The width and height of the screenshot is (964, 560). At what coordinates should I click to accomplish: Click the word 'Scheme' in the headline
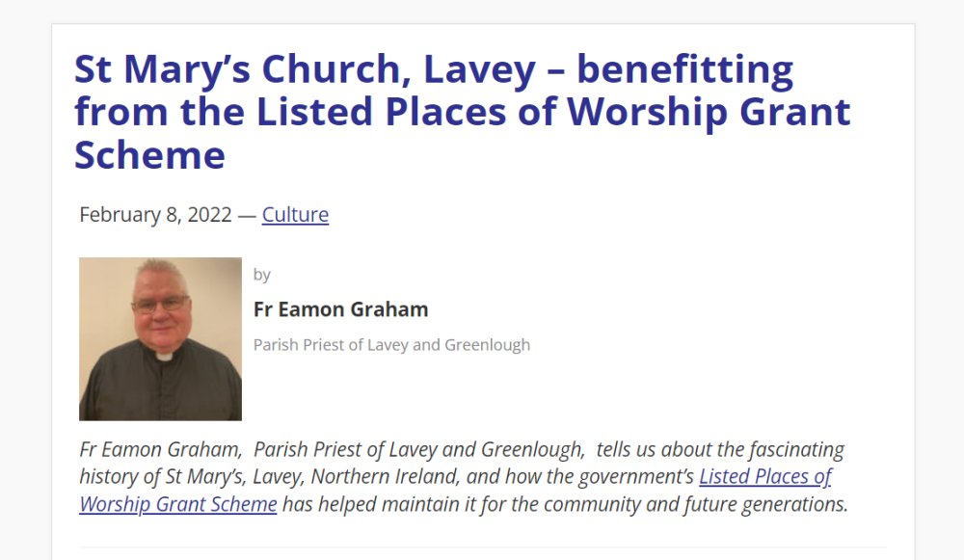[150, 154]
